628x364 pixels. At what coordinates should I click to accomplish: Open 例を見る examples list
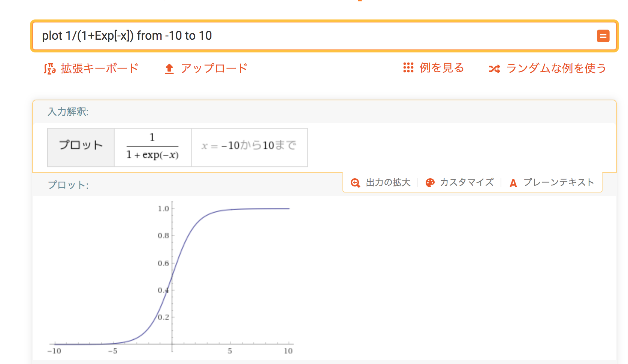441,68
